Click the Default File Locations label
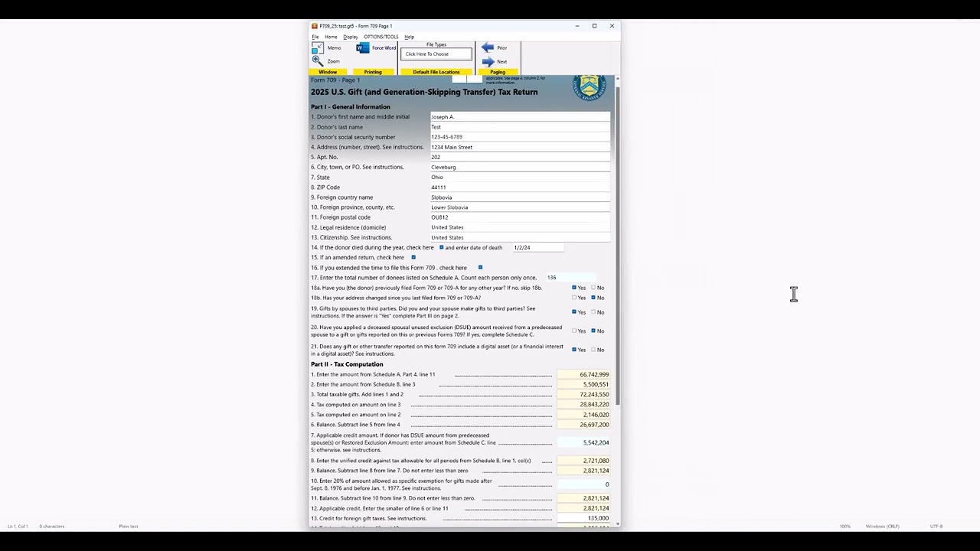The height and width of the screenshot is (551, 980). (436, 72)
